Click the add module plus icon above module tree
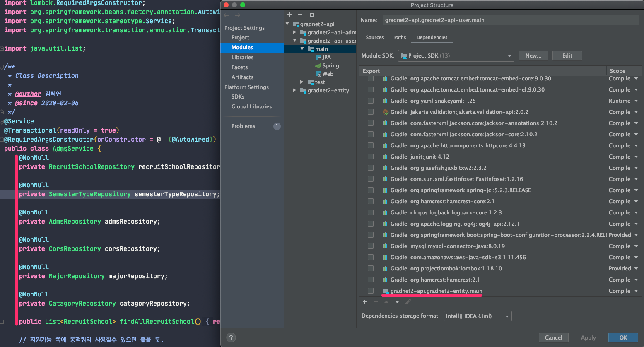 [x=289, y=14]
